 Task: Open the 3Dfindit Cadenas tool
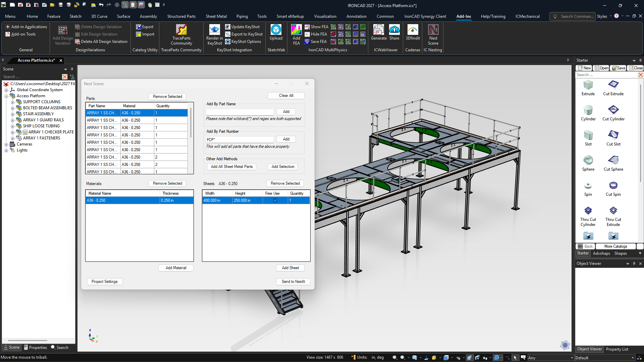413,33
